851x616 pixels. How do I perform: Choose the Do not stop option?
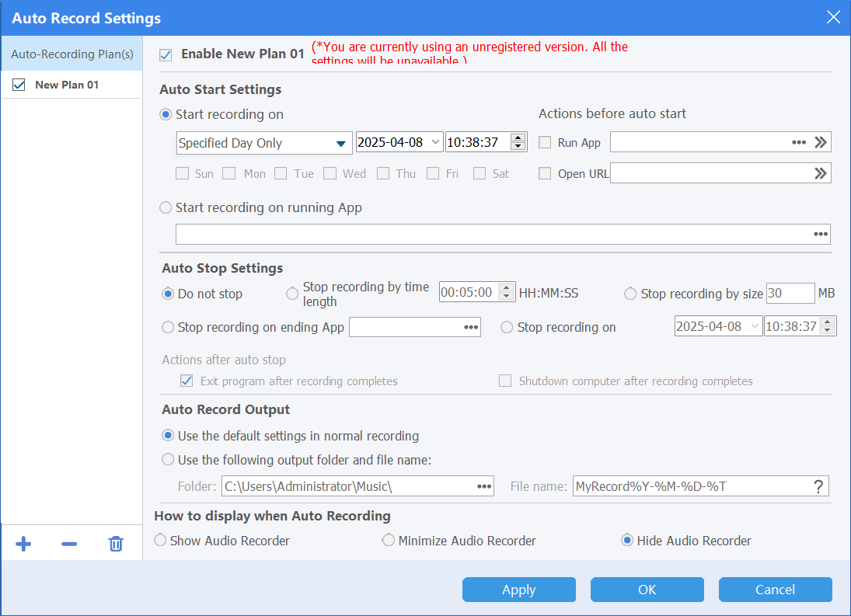[168, 294]
